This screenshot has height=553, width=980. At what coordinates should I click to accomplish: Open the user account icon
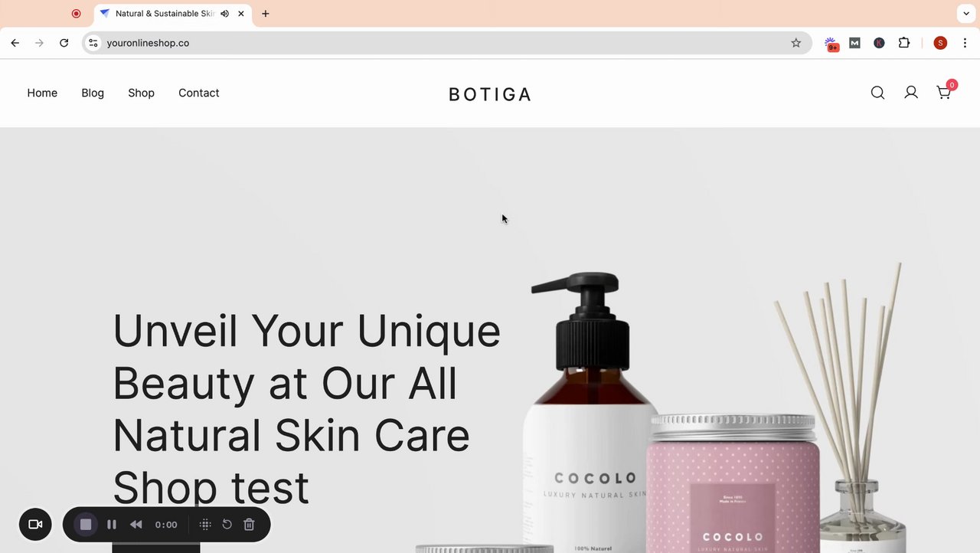point(911,93)
